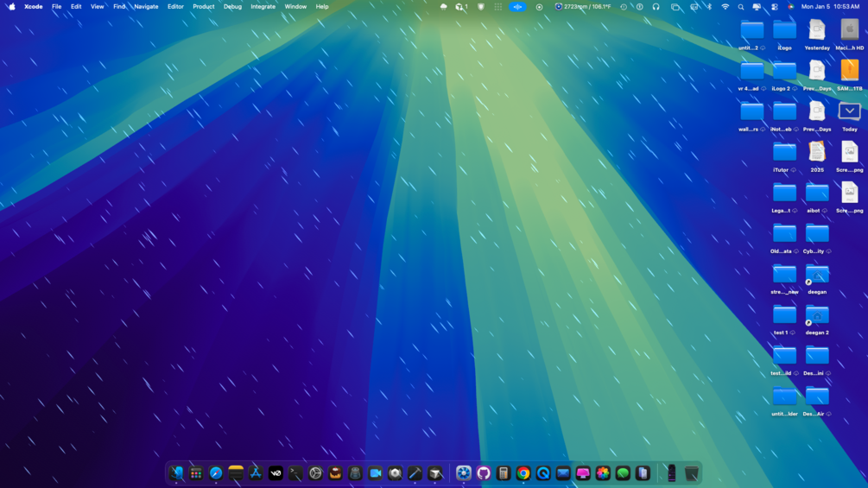
Task: Open the Editor menu
Action: tap(175, 7)
